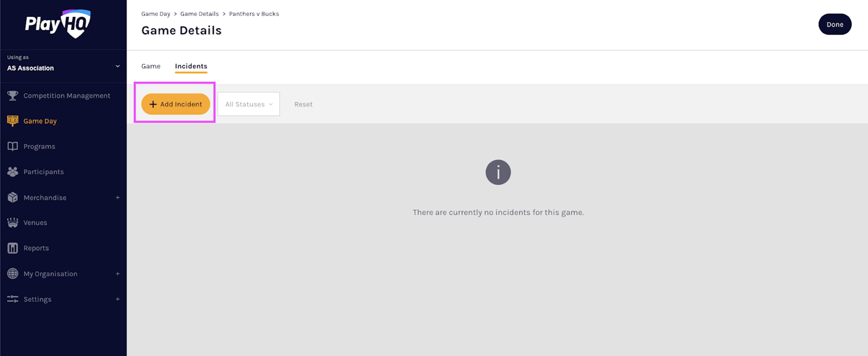
Task: Open Settings menu label
Action: [x=37, y=299]
